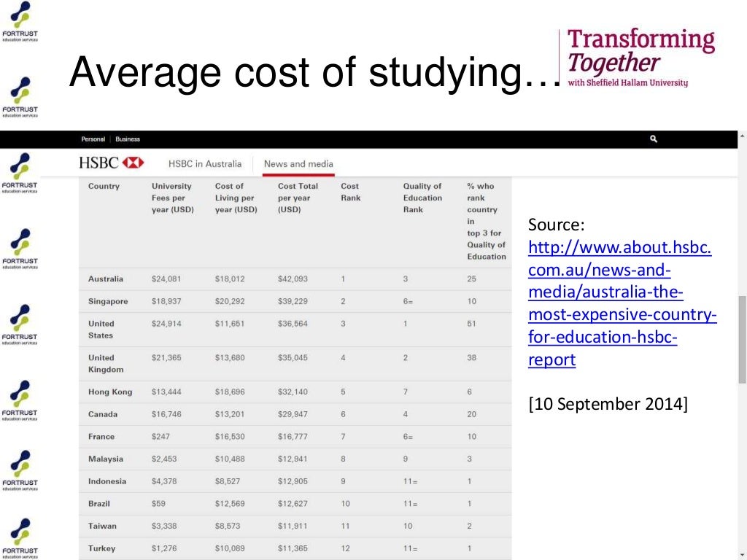Screen dimensions: 747x560
Task: Click Hong Kong fees value $13,444
Action: pos(166,392)
